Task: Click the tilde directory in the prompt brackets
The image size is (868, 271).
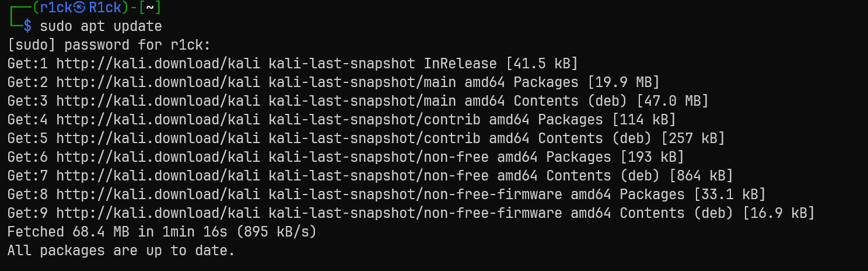Action: [x=149, y=8]
